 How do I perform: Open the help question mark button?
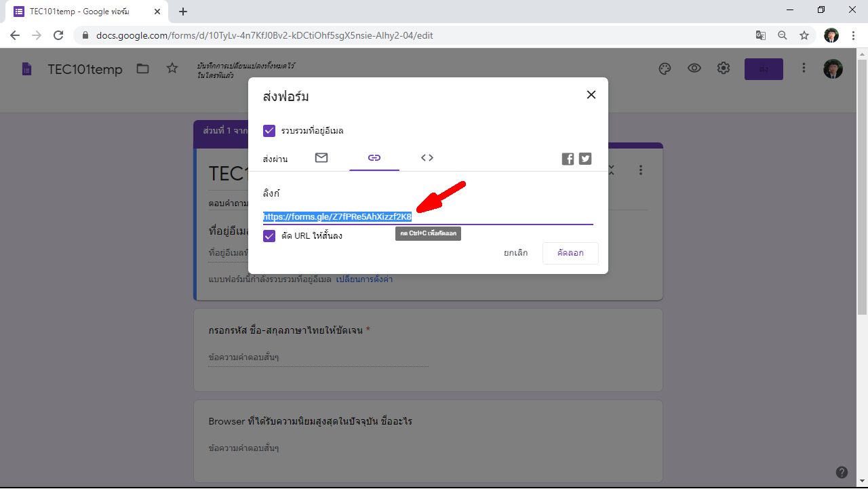coord(842,473)
